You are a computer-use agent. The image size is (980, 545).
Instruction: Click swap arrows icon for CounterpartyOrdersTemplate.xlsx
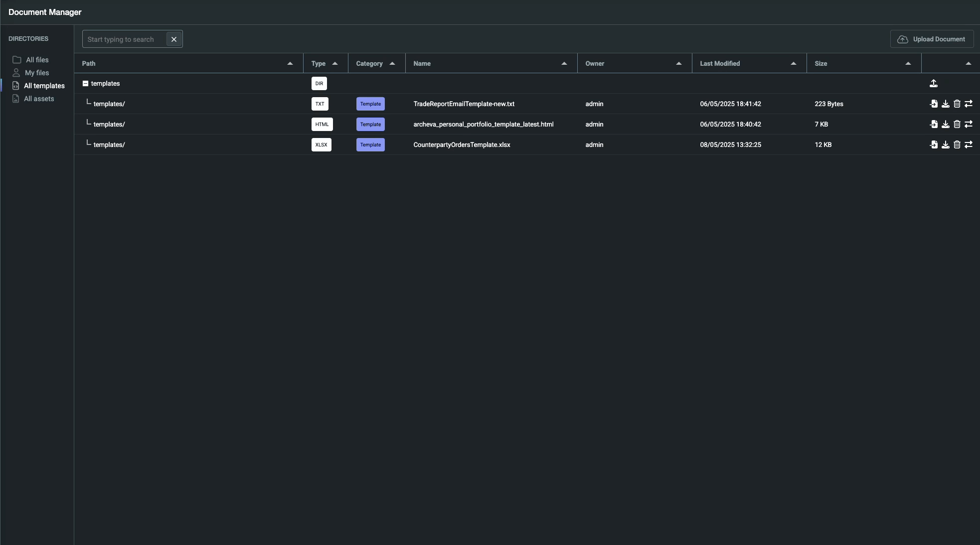[x=969, y=145]
